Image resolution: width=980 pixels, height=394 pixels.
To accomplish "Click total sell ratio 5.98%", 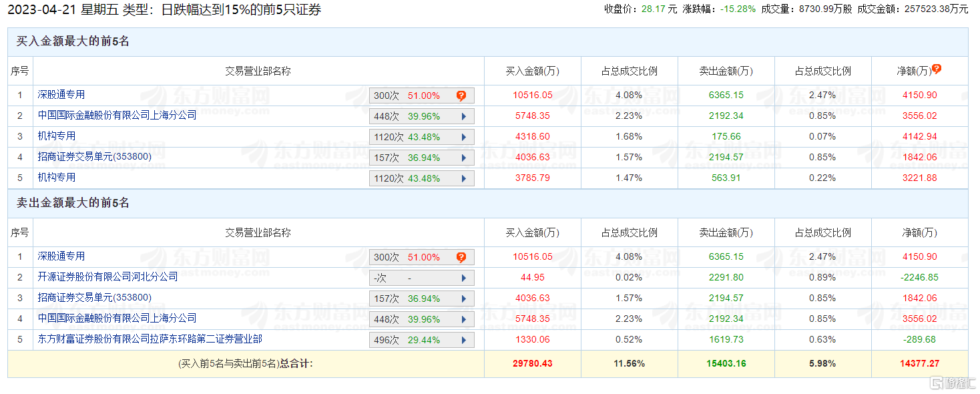I will point(822,364).
